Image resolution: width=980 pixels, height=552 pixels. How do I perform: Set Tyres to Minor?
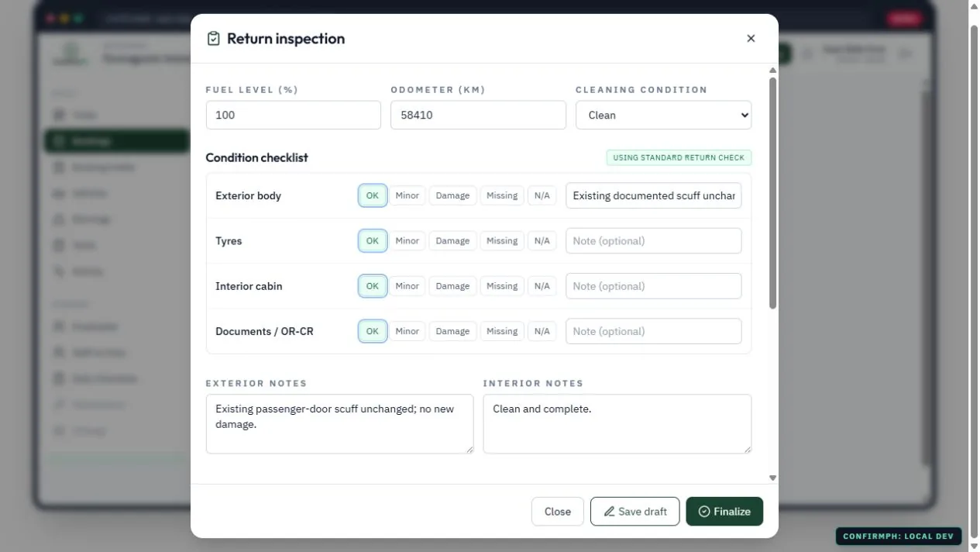407,241
